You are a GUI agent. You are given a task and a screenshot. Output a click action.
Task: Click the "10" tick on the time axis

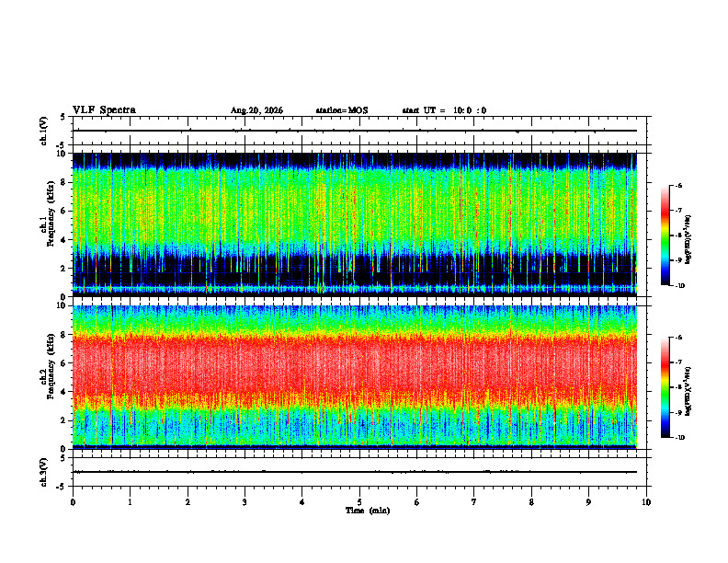point(646,502)
